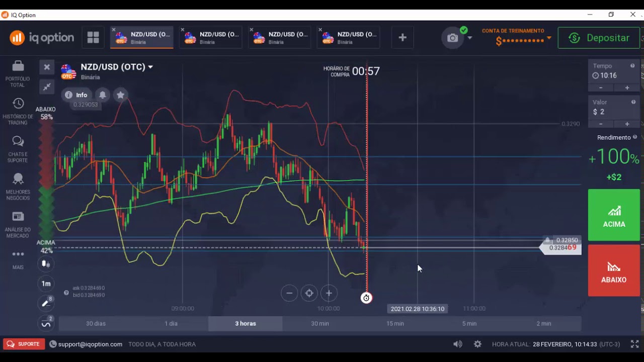Toggle fullscreen mode icon

point(634,344)
